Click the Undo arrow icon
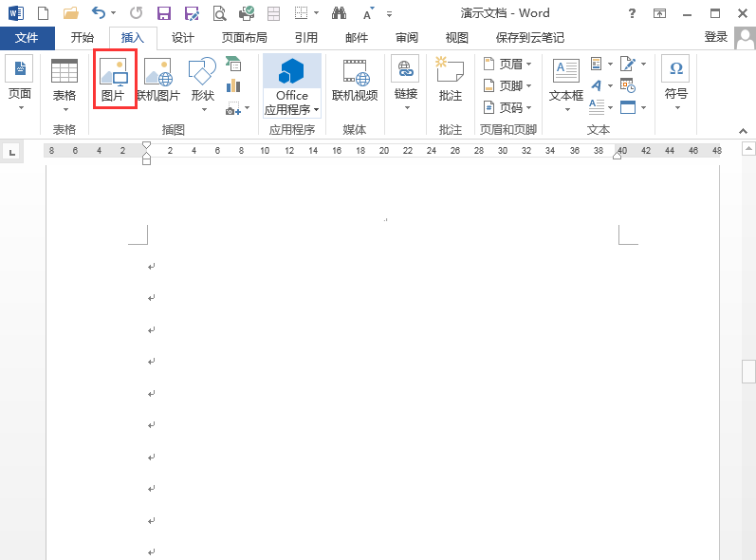The width and height of the screenshot is (756, 560). [99, 13]
